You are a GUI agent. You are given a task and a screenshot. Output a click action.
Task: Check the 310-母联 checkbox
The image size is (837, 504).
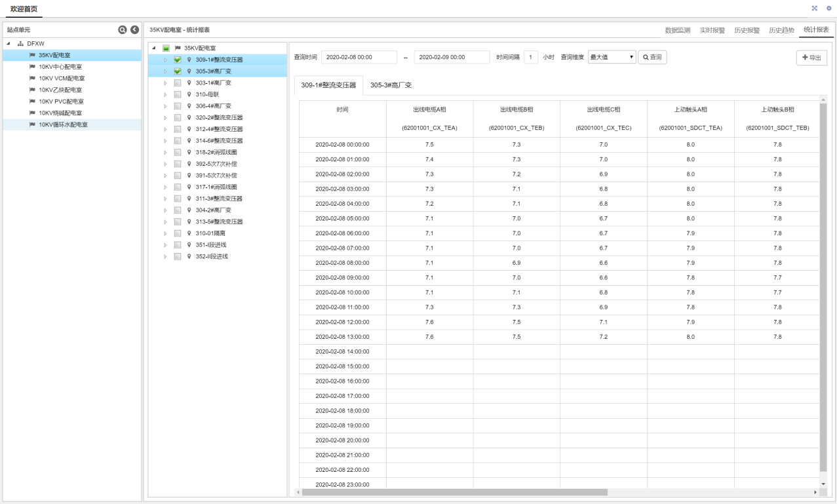tap(178, 94)
